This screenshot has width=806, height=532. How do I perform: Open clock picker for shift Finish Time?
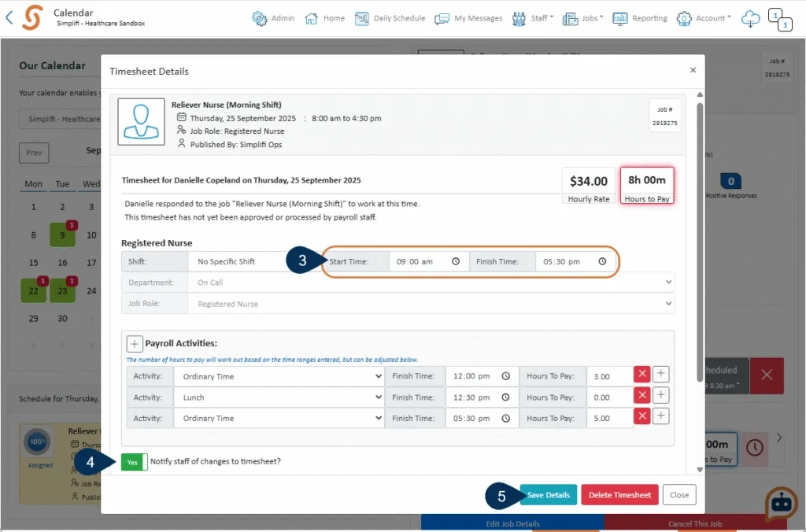click(x=602, y=261)
